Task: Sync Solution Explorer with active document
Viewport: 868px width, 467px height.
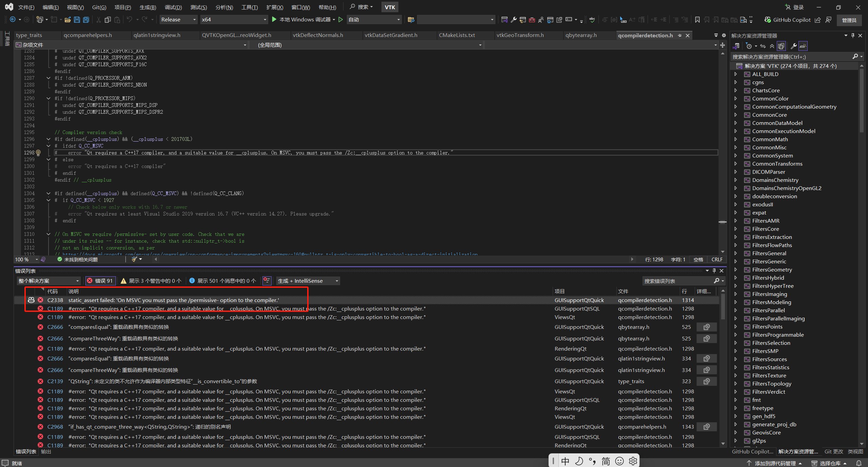Action: coord(762,46)
